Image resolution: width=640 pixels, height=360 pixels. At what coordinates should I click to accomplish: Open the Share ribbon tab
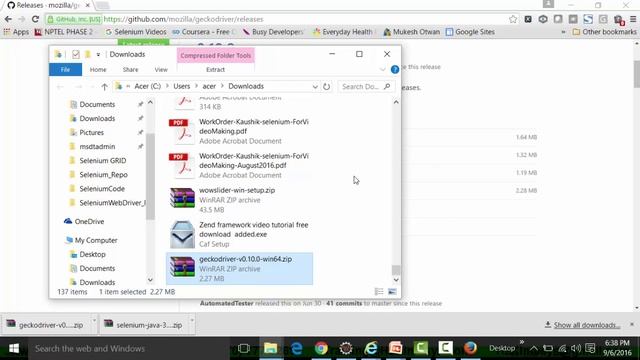coord(131,70)
